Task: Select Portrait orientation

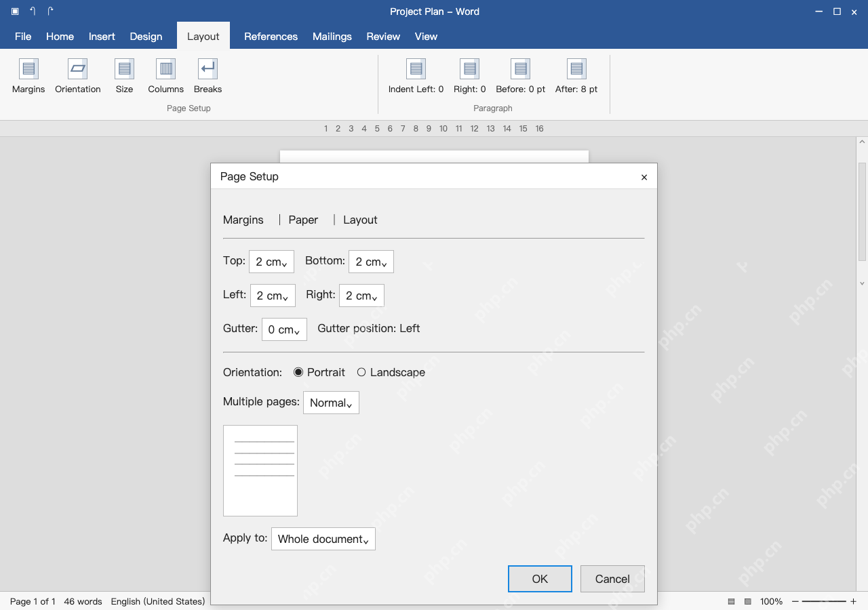Action: 298,372
